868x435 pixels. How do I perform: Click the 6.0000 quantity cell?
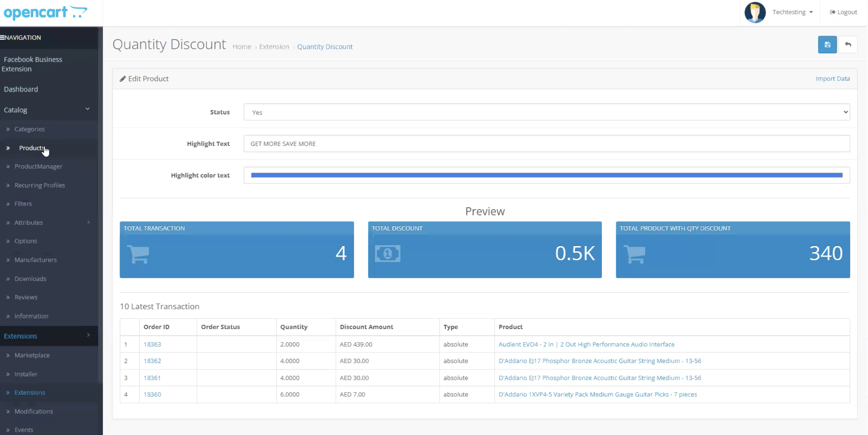coord(306,394)
